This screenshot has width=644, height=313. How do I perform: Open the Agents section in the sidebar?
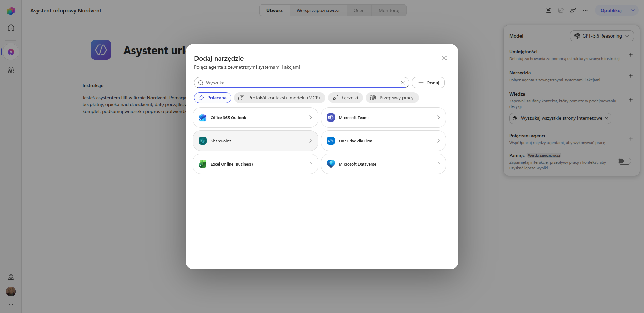11,52
